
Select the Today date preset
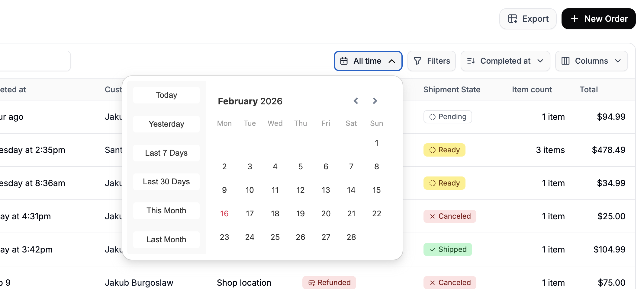coord(166,95)
